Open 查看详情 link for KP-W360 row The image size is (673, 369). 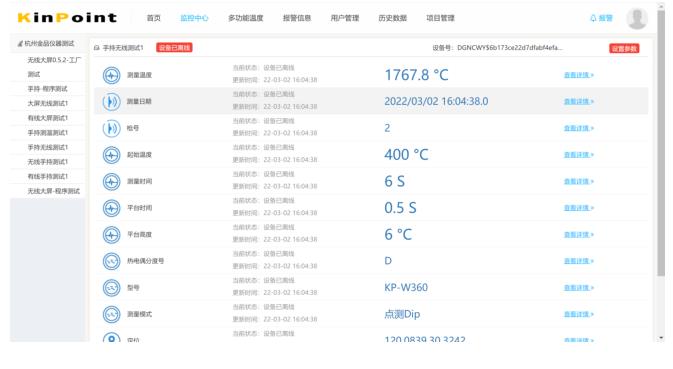[x=579, y=288]
